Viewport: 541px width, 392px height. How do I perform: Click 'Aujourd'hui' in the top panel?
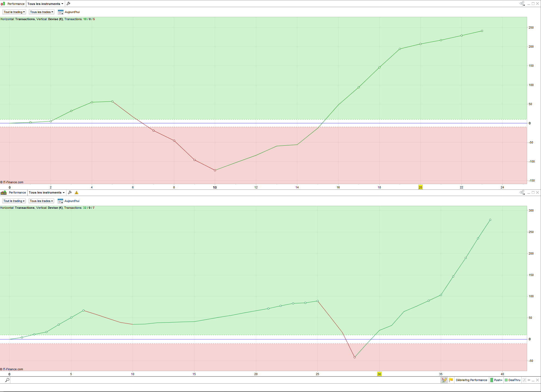coord(72,12)
